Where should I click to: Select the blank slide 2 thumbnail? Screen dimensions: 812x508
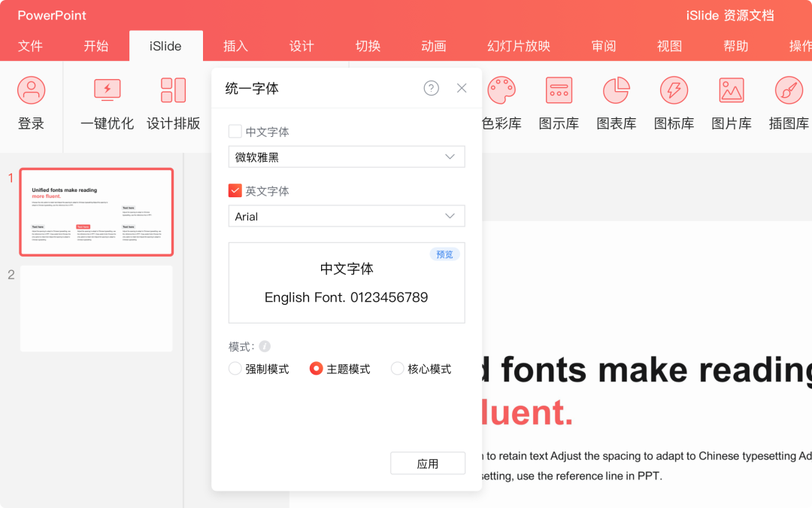tap(96, 309)
